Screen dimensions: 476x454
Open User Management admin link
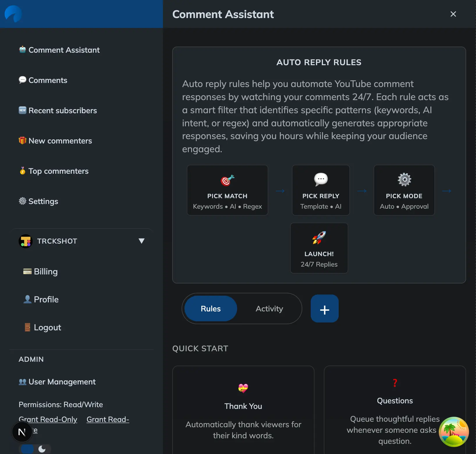[62, 382]
